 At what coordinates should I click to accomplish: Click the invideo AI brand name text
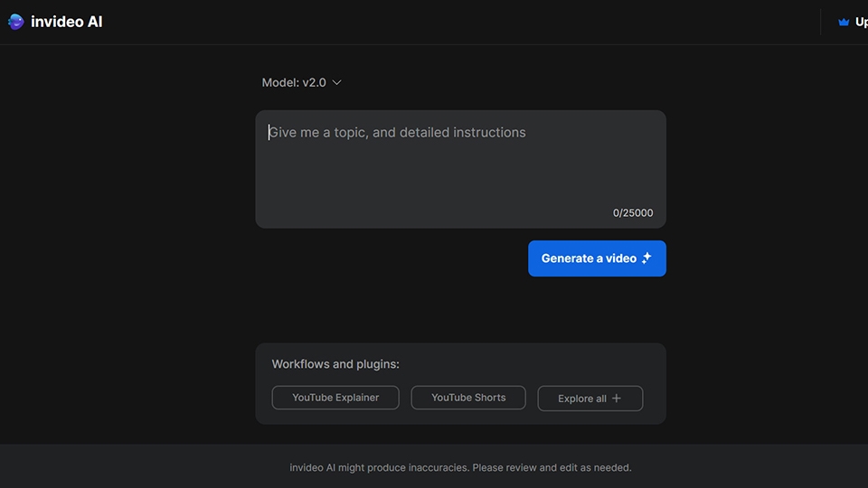point(67,22)
